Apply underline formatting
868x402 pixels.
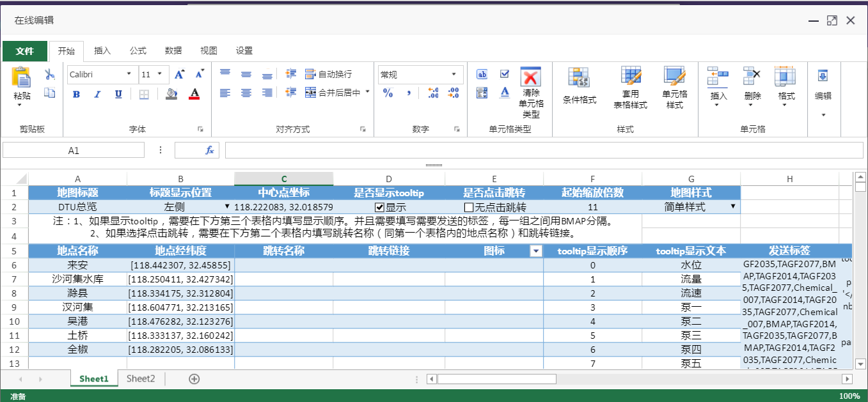pyautogui.click(x=118, y=94)
